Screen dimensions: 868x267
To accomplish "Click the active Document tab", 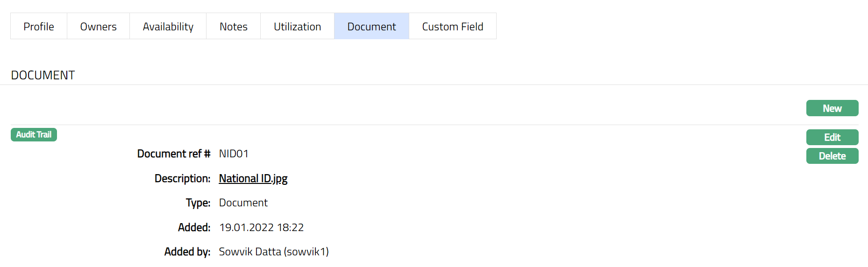I will click(x=371, y=27).
